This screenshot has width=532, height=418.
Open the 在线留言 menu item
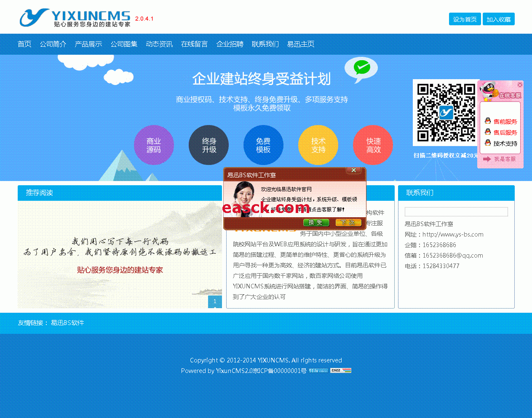[x=195, y=44]
